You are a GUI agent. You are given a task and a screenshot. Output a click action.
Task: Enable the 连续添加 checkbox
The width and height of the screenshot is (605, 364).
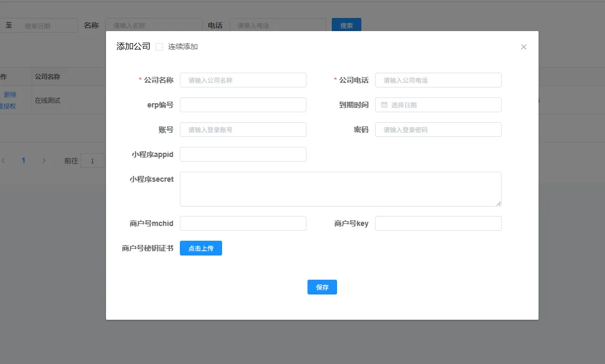point(159,47)
